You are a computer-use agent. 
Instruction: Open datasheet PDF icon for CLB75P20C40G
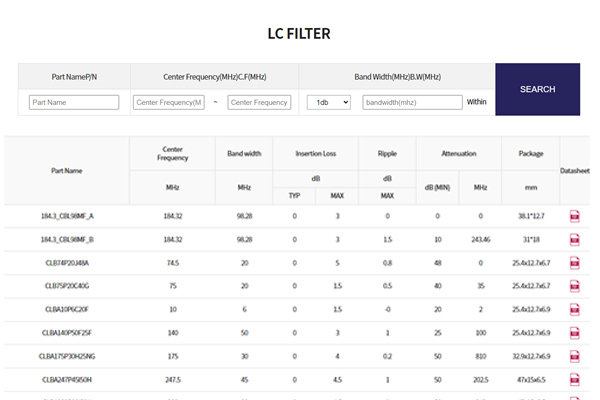(x=575, y=286)
